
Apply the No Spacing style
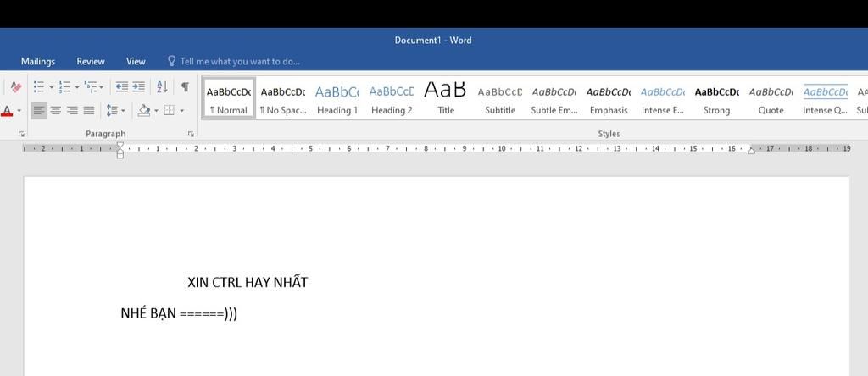tap(283, 98)
